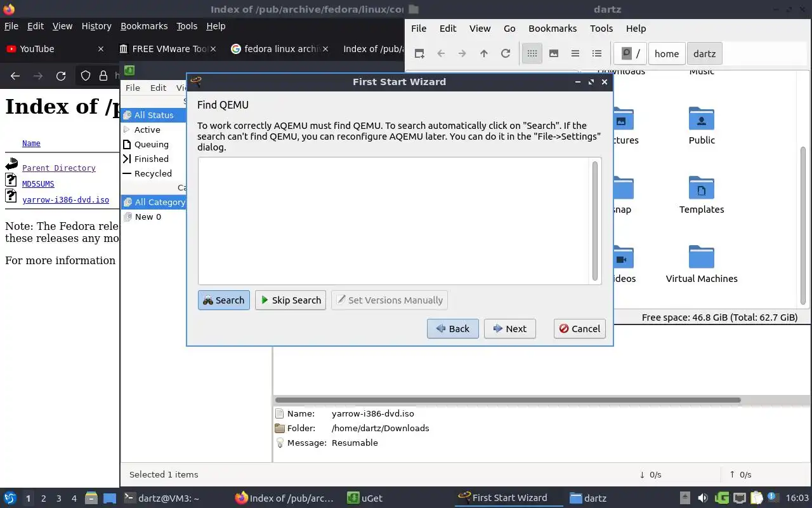
Task: Reload folder in file manager toolbar
Action: [x=506, y=54]
